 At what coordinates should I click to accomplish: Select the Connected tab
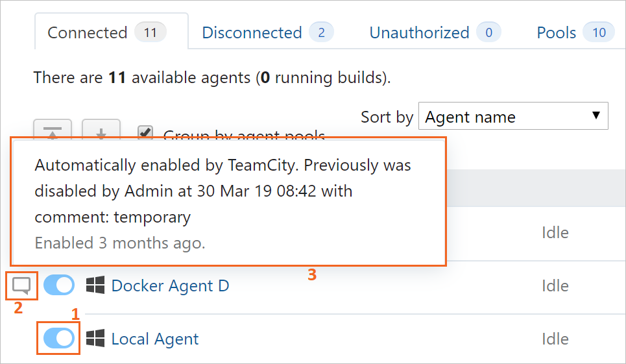[88, 32]
